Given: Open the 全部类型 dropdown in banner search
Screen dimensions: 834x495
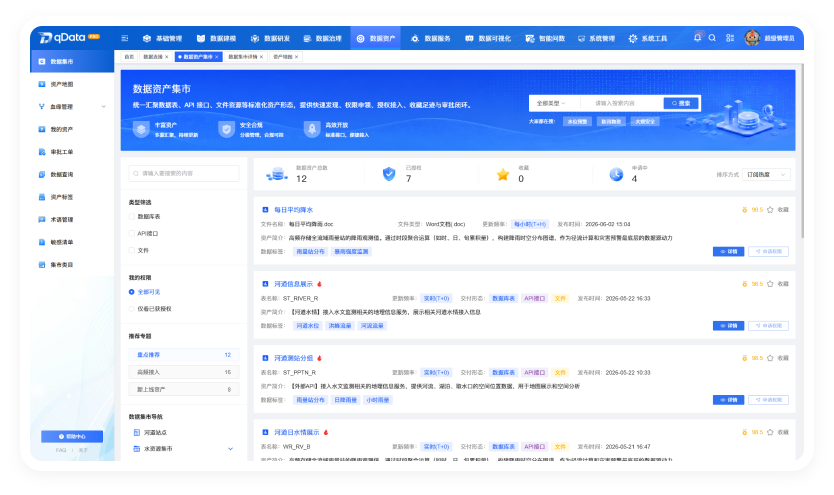Looking at the screenshot, I should pyautogui.click(x=551, y=103).
